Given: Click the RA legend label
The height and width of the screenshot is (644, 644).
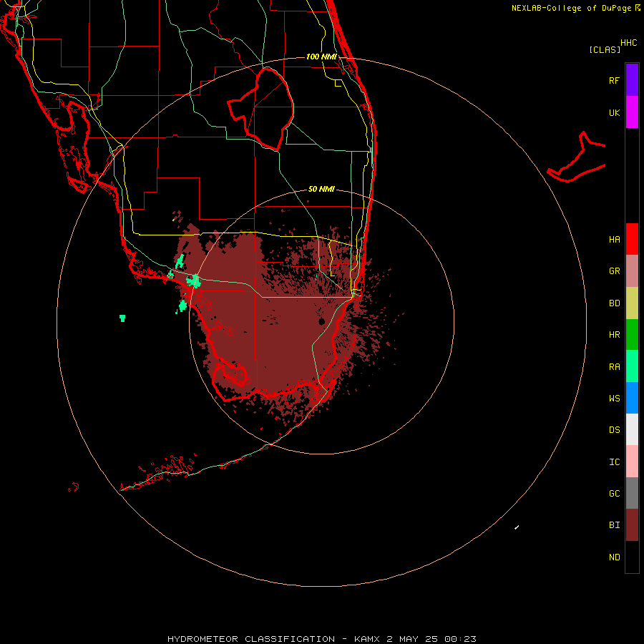Looking at the screenshot, I should pyautogui.click(x=614, y=367).
